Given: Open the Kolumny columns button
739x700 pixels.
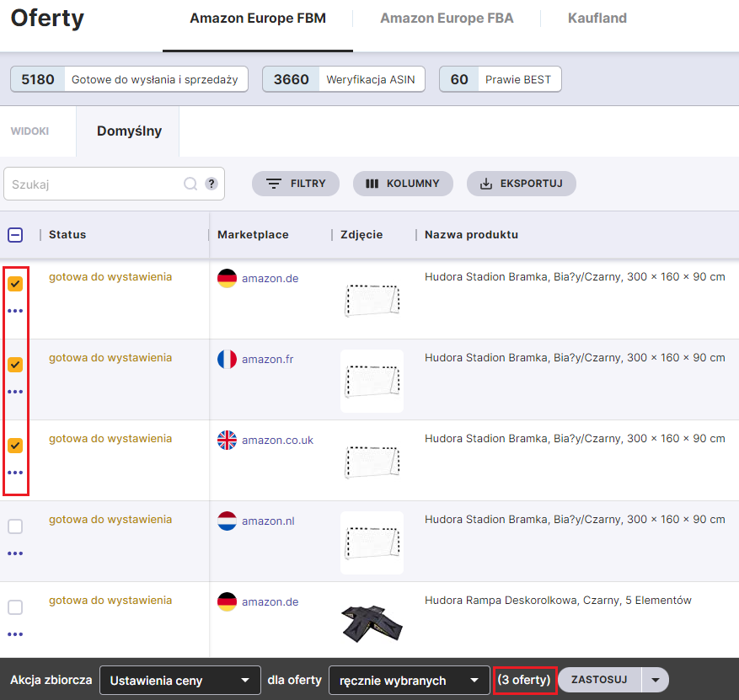Looking at the screenshot, I should tap(403, 184).
